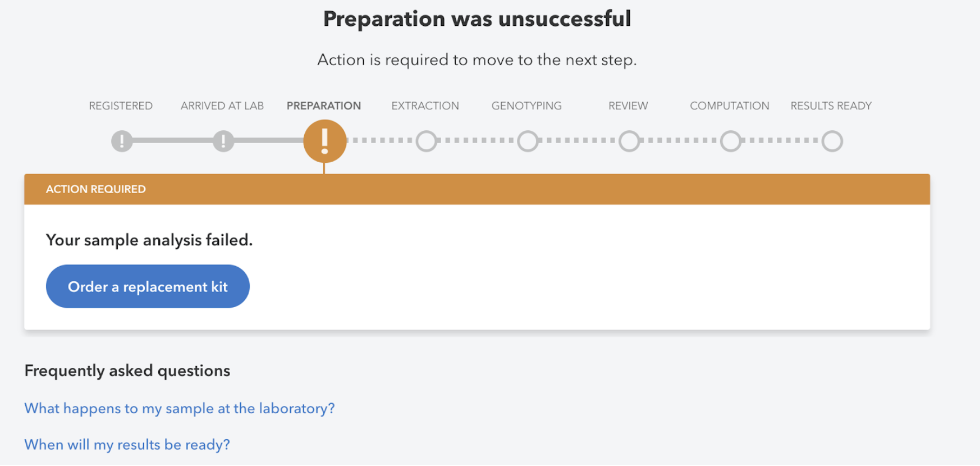Click the Genotyping step circle
Screen dimensions: 980x466
pyautogui.click(x=528, y=140)
